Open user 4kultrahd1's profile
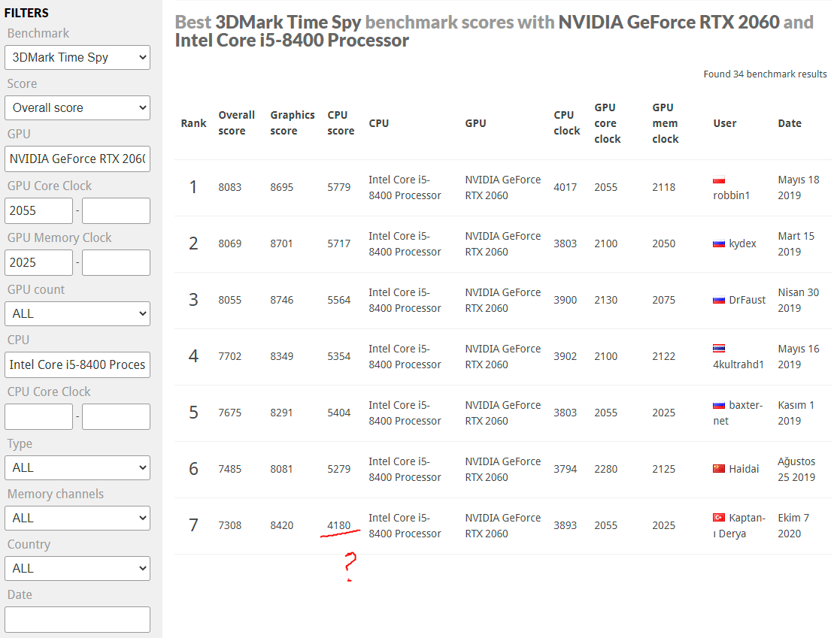The width and height of the screenshot is (840, 638). point(738,364)
